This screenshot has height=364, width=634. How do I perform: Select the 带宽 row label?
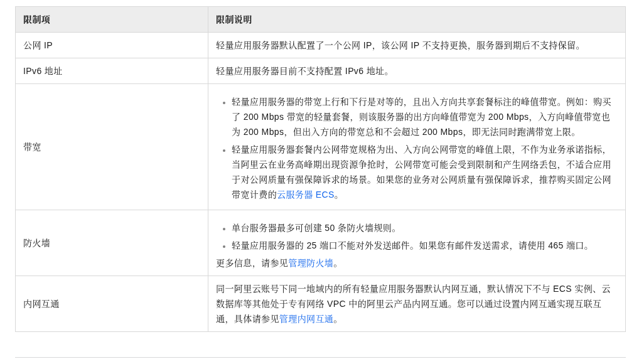33,147
